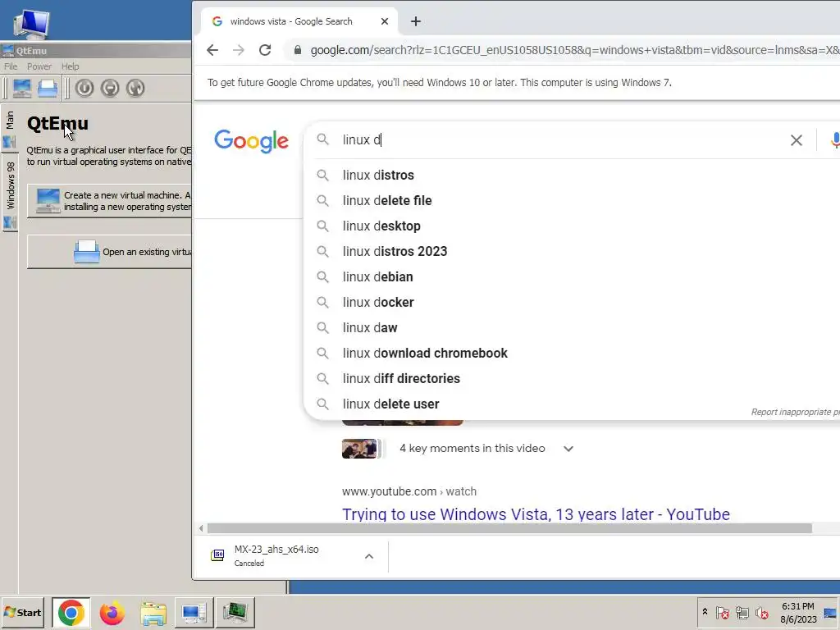
Task: Click the restart power icon in QtEmu toolbar
Action: [135, 88]
